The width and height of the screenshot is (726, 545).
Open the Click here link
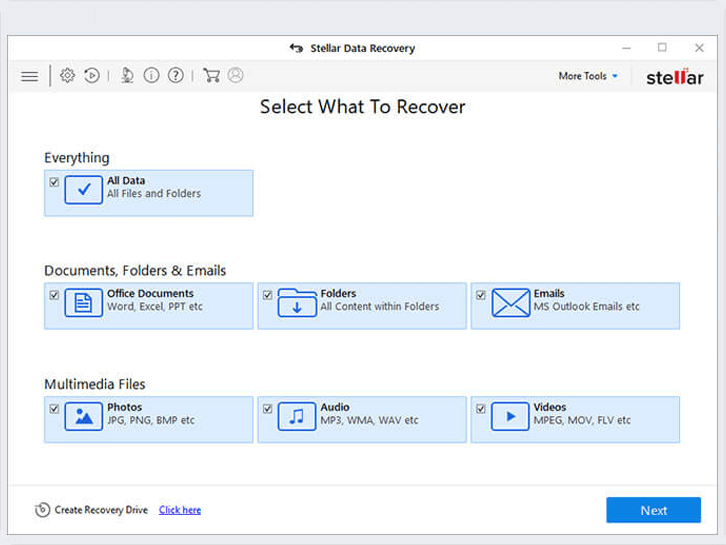(180, 510)
